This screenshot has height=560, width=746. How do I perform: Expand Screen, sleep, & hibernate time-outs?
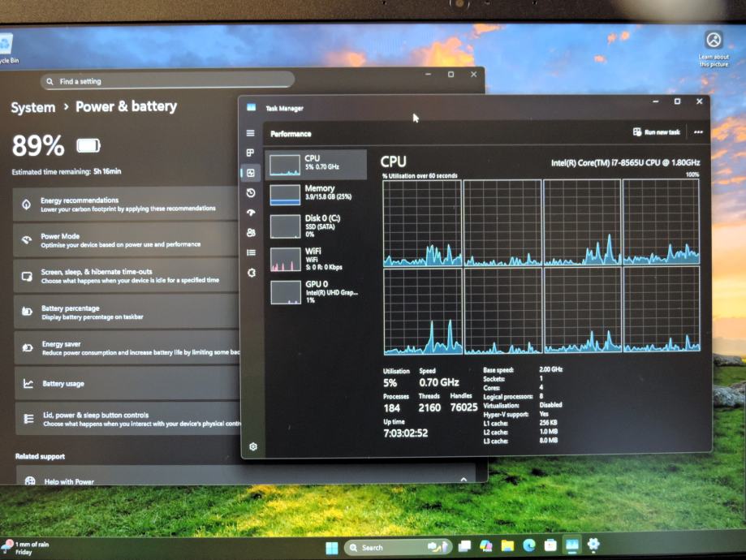127,276
